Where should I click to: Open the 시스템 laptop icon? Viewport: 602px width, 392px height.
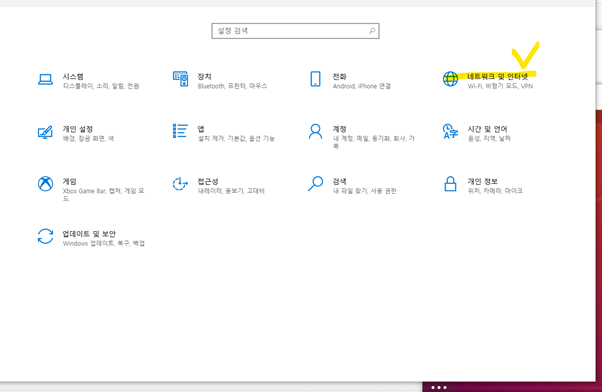coord(45,79)
